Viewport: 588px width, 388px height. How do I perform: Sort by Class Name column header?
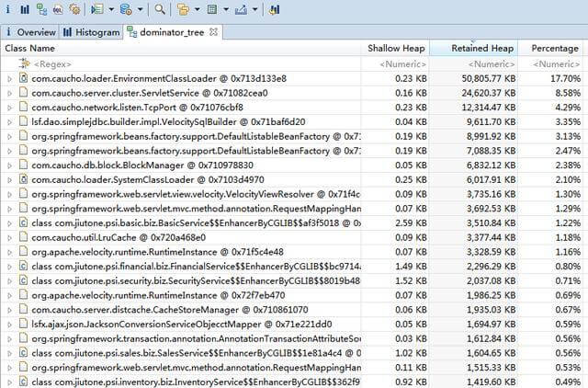pos(182,48)
